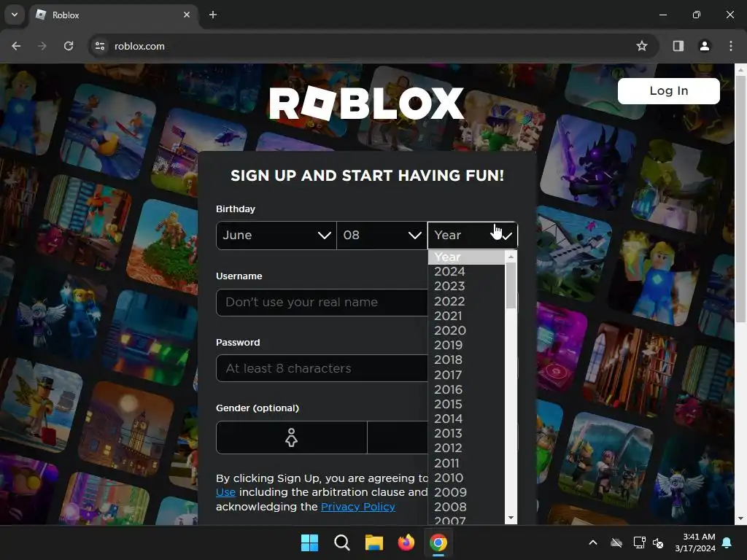Click the Roblox logo
Screen dimensions: 747x560
(x=366, y=104)
